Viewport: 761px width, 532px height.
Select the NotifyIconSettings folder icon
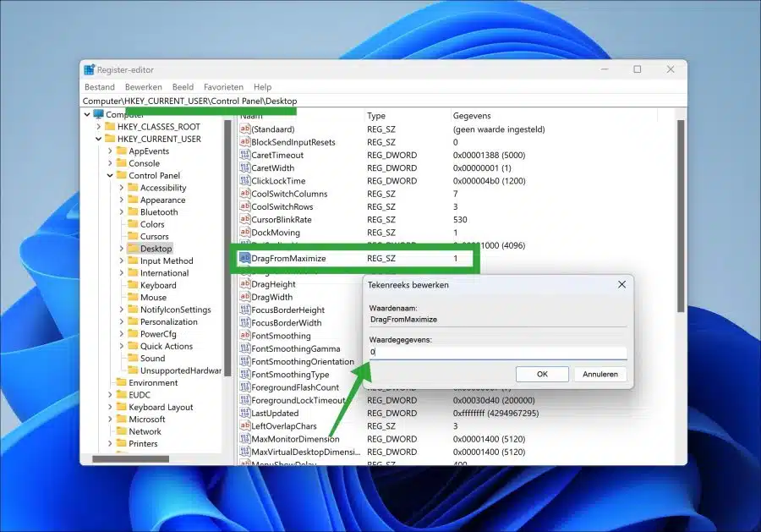click(133, 310)
